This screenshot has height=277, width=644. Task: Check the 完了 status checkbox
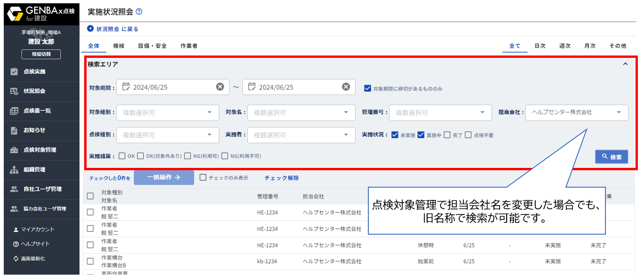coord(447,135)
